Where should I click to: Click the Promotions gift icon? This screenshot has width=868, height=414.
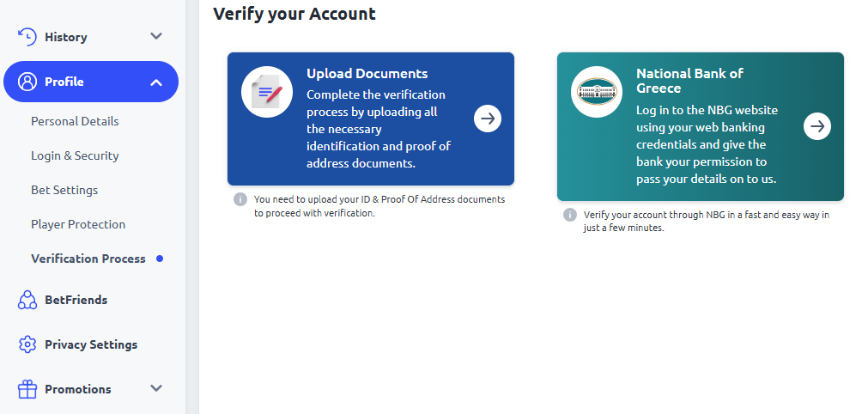pyautogui.click(x=27, y=389)
